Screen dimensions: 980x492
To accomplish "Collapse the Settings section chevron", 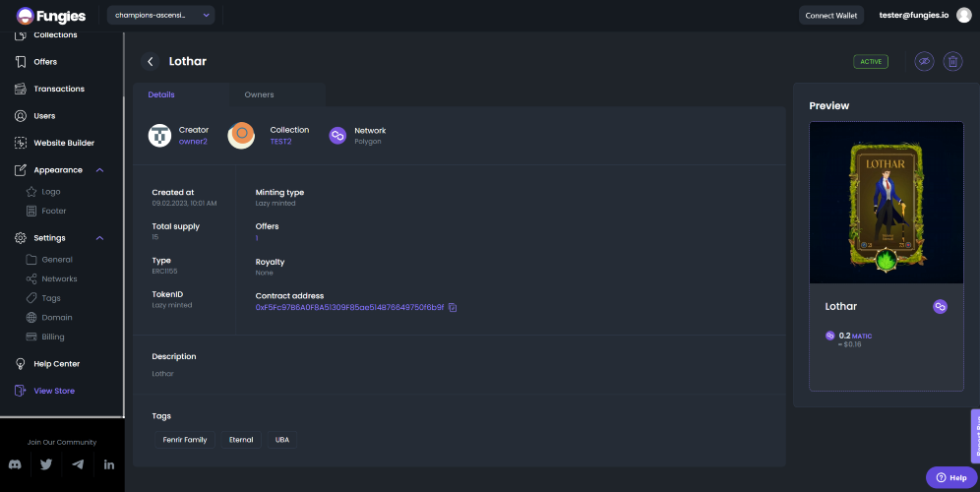I will [99, 238].
